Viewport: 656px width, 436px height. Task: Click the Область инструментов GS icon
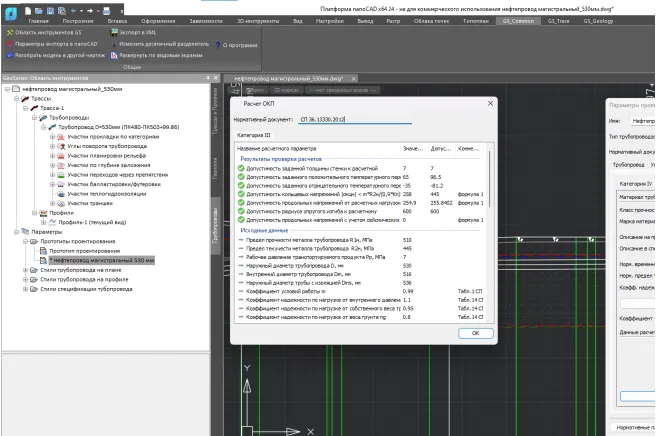(x=8, y=33)
